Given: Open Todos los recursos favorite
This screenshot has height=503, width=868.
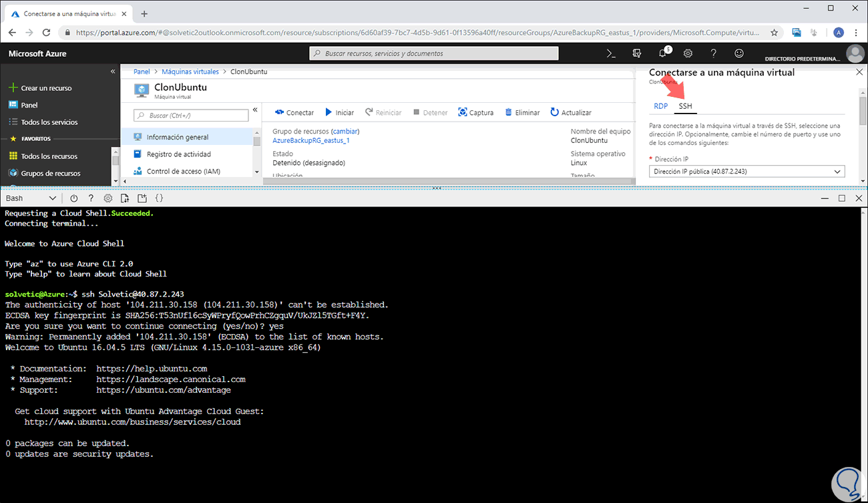Looking at the screenshot, I should pos(43,156).
